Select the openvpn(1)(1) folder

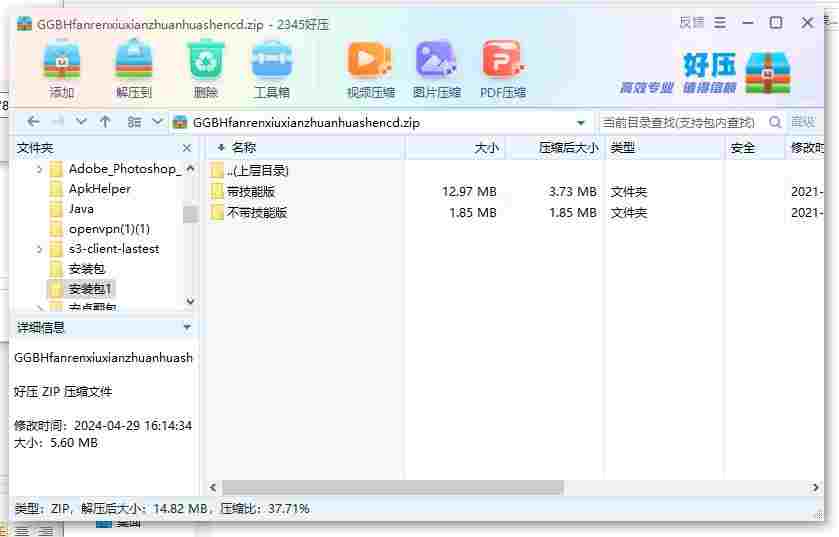(109, 229)
